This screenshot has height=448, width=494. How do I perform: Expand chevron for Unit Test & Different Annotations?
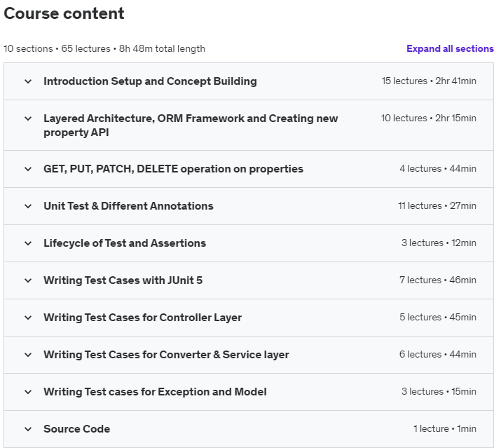coord(28,206)
